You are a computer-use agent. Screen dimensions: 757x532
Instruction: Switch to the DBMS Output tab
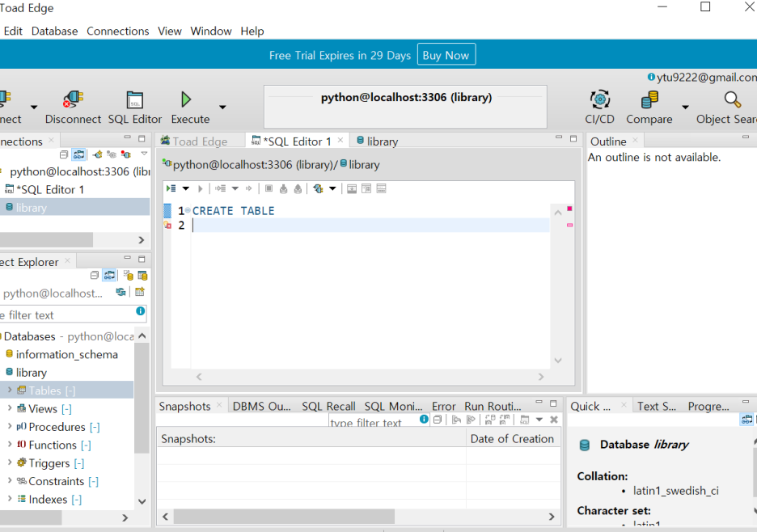tap(262, 407)
